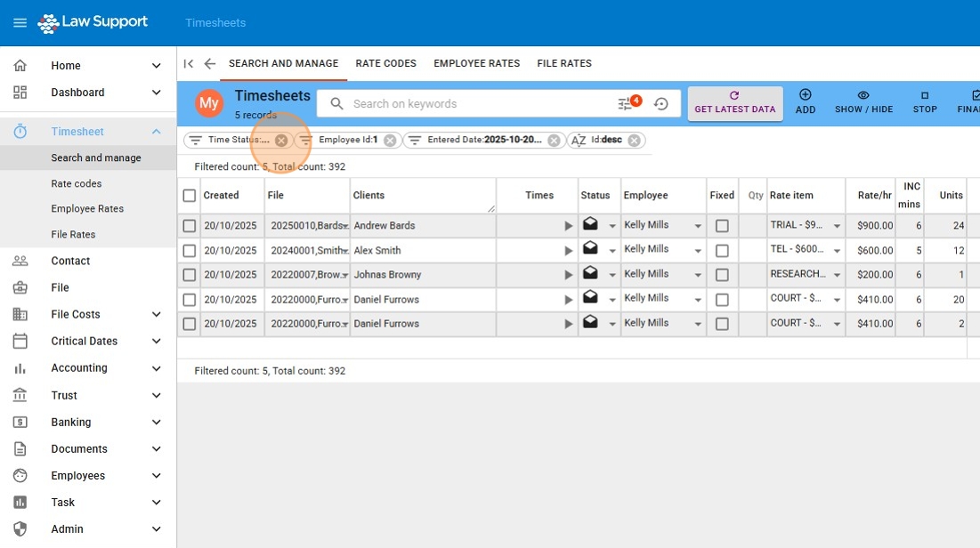980x548 pixels.
Task: Jump to first tab using the skip-back icon
Action: (189, 64)
